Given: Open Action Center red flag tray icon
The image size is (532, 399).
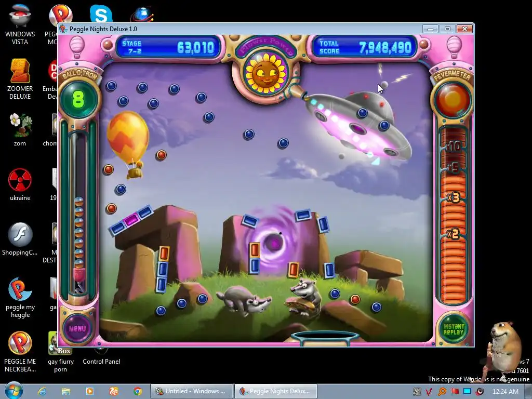Looking at the screenshot, I should point(455,392).
